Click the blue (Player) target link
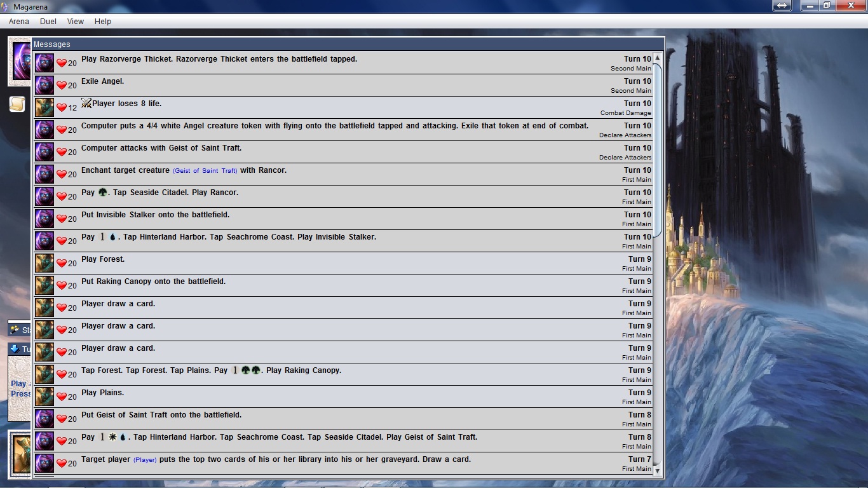The width and height of the screenshot is (868, 488). pos(145,460)
